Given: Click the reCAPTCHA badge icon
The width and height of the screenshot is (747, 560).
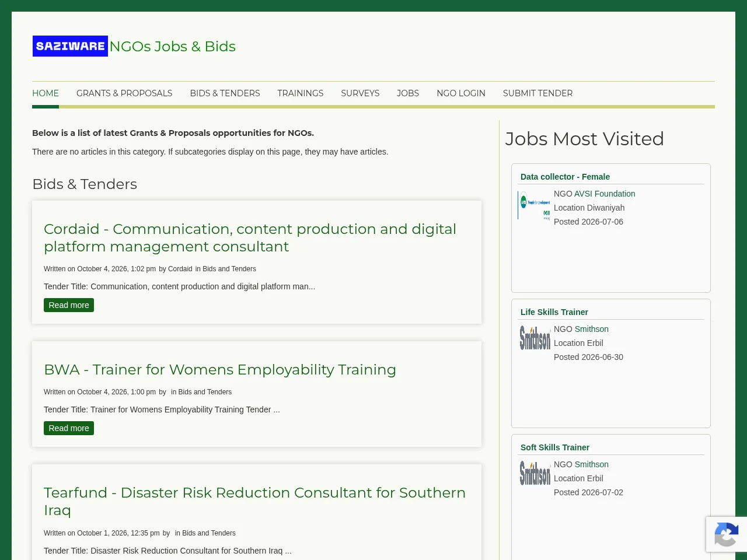Looking at the screenshot, I should pos(726,534).
